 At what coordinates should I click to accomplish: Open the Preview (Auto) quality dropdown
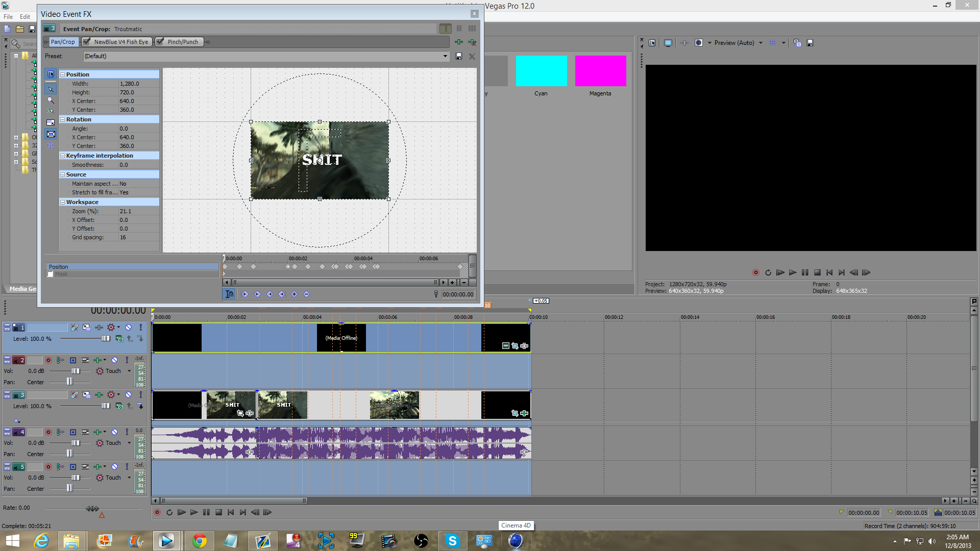pos(761,43)
